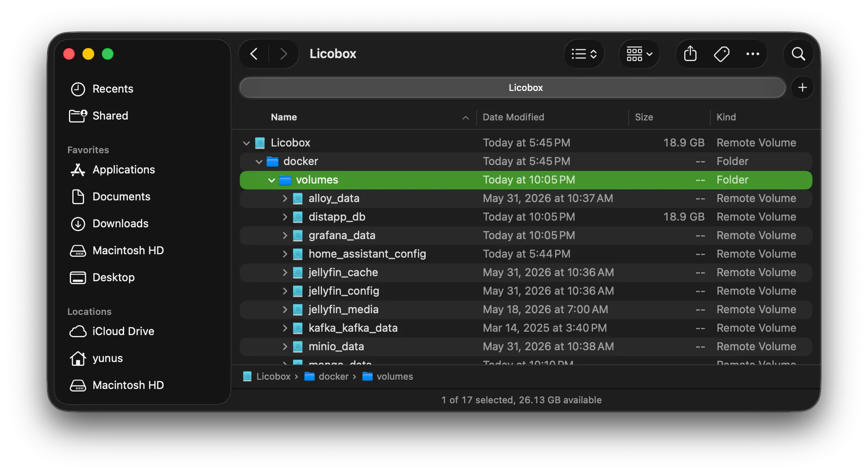The image size is (868, 474).
Task: Click the Favorites section heading
Action: click(x=88, y=150)
